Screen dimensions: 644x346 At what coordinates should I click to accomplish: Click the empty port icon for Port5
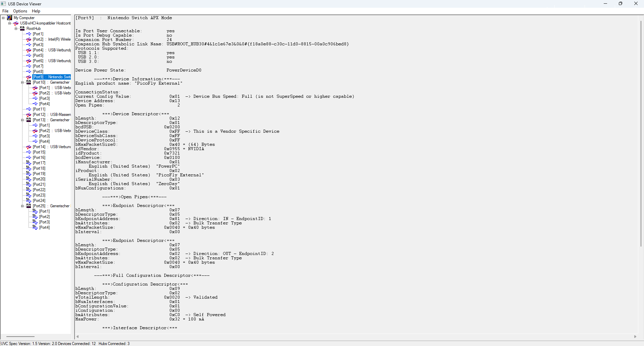tap(29, 55)
